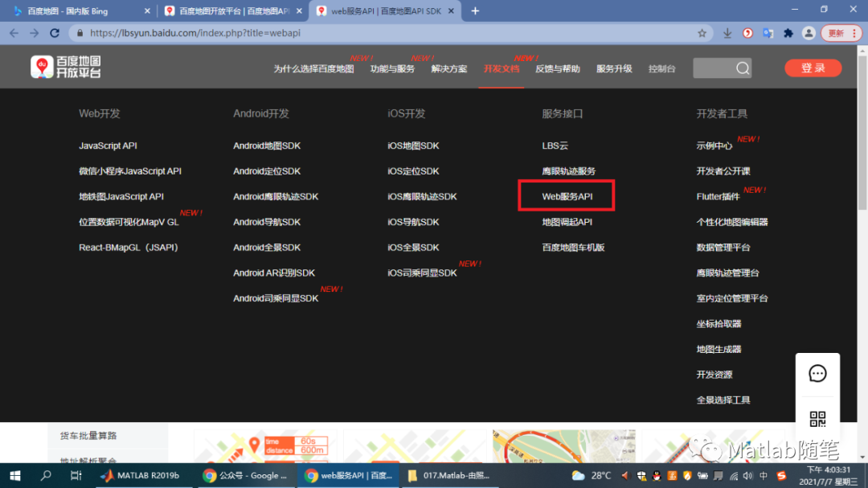Open a new browser tab with plus
This screenshot has width=868, height=488.
tap(475, 11)
